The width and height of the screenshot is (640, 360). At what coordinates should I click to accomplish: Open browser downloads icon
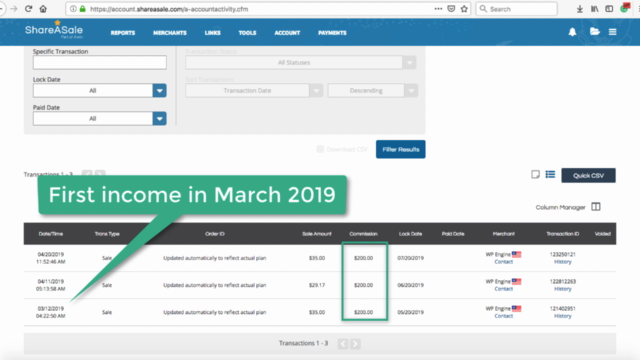point(580,9)
